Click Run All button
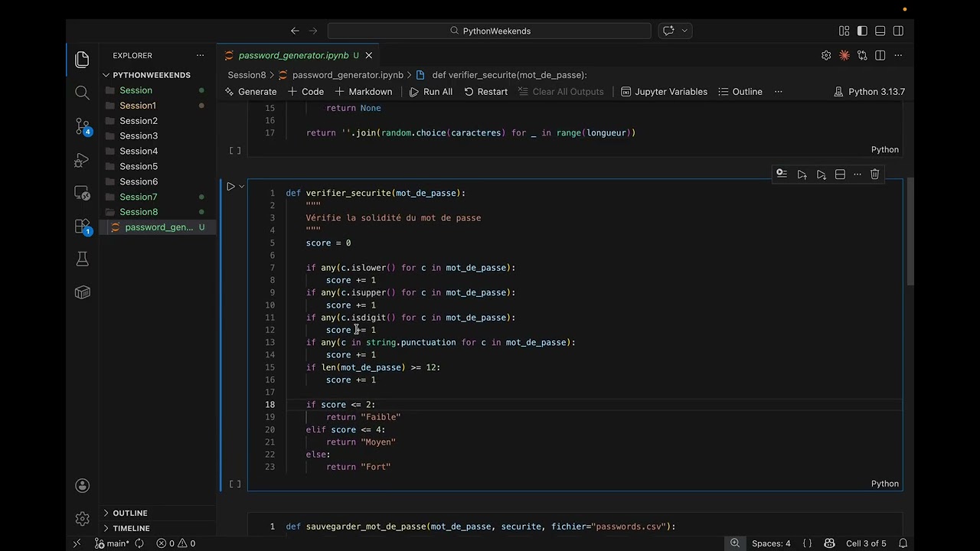The width and height of the screenshot is (980, 551). 431,91
